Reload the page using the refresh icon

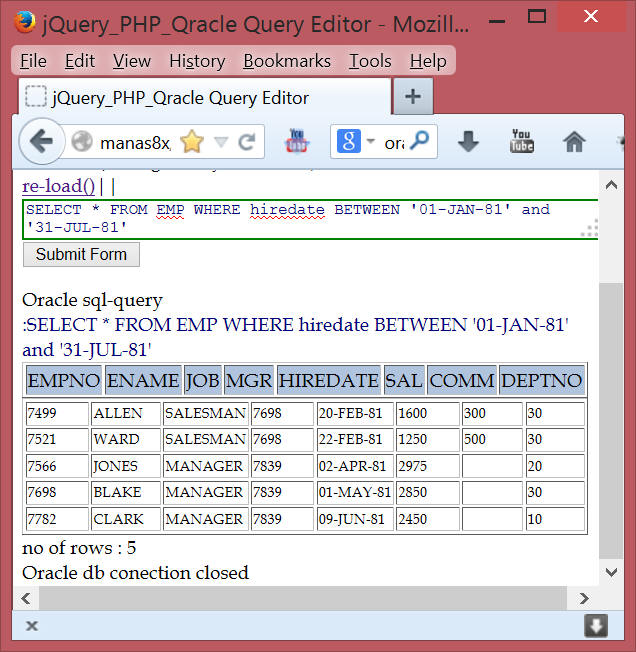246,142
